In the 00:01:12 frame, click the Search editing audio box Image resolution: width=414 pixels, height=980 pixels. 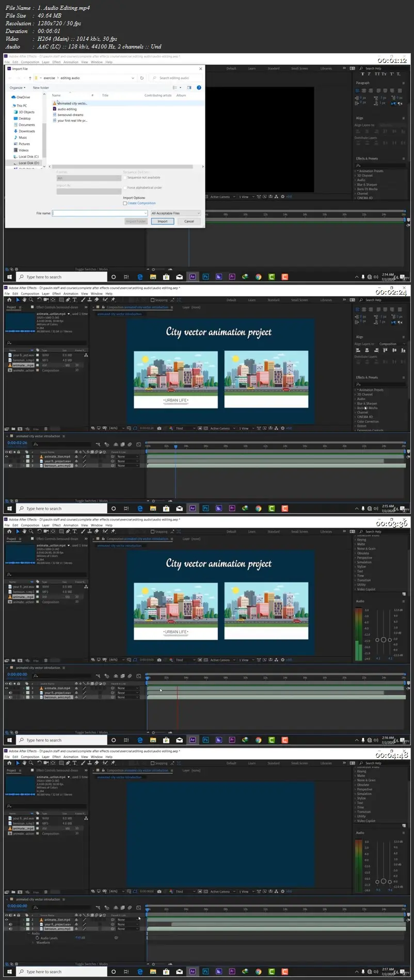pyautogui.click(x=176, y=78)
